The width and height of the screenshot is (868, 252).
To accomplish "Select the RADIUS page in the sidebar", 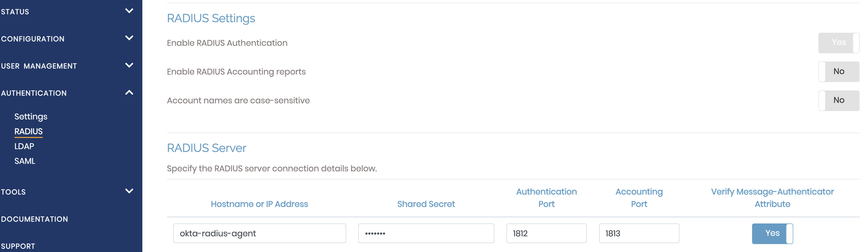I will pyautogui.click(x=29, y=131).
